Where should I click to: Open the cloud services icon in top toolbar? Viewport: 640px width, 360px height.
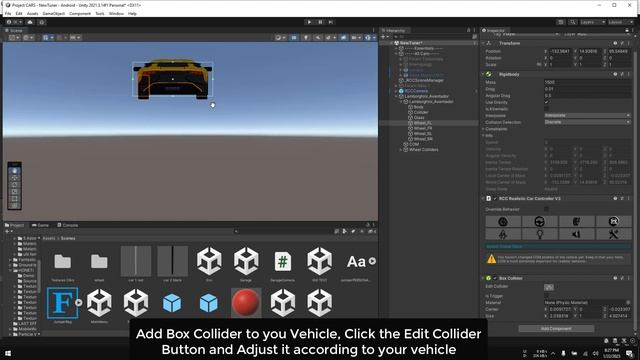(x=30, y=22)
